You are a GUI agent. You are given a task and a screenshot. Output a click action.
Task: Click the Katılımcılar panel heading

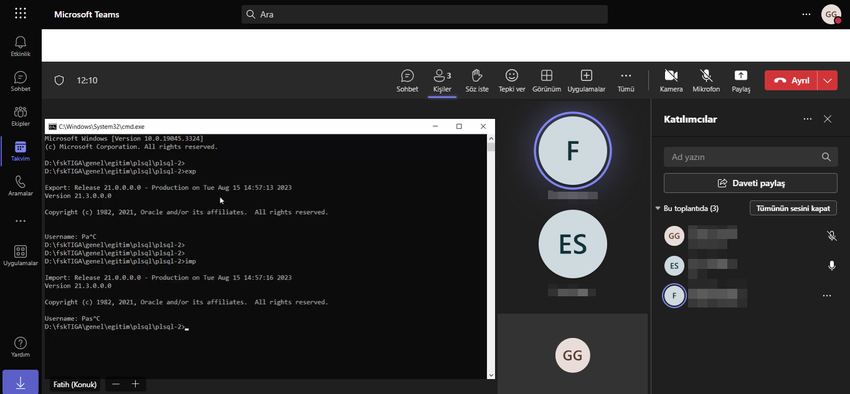[690, 119]
